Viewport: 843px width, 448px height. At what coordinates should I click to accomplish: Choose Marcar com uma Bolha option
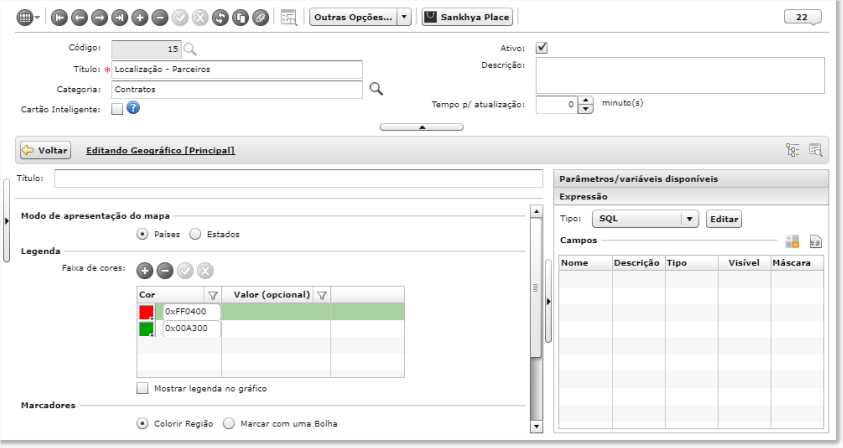click(229, 424)
